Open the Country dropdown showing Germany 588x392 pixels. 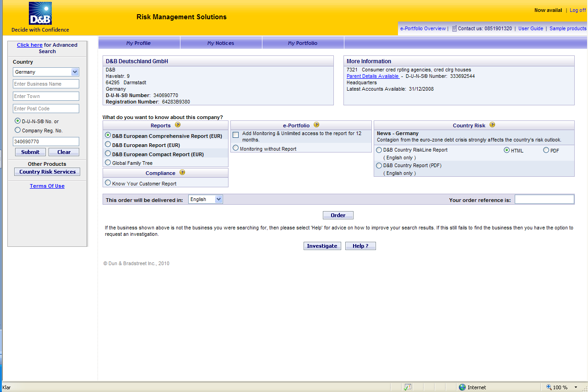tap(46, 72)
